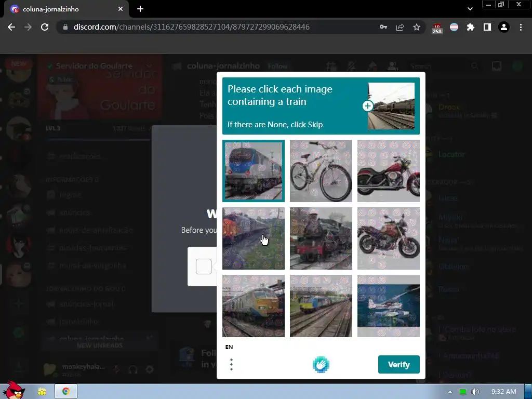Toggle the browser side panel
Image resolution: width=532 pixels, height=399 pixels.
coord(487,27)
